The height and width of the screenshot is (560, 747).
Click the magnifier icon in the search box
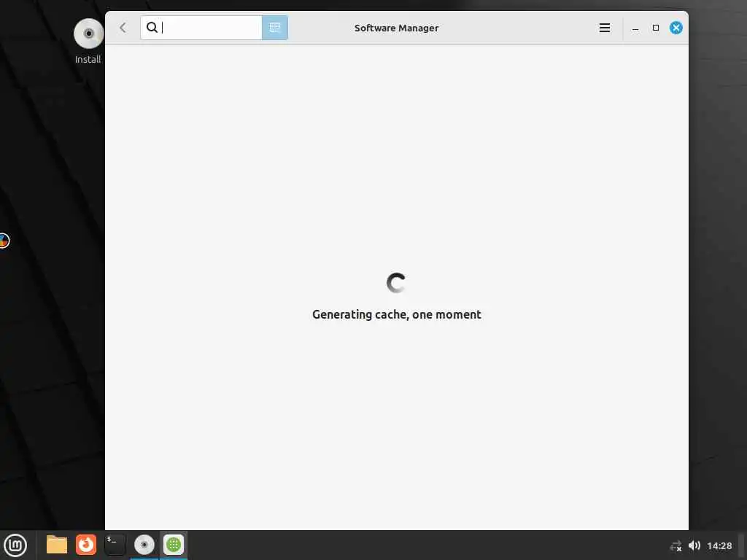(x=152, y=28)
